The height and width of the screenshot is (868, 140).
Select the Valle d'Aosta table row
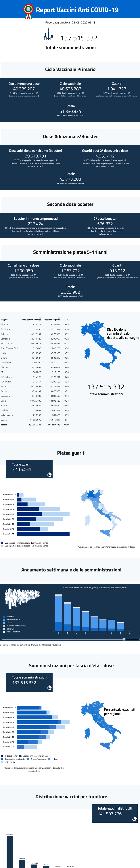35,415
